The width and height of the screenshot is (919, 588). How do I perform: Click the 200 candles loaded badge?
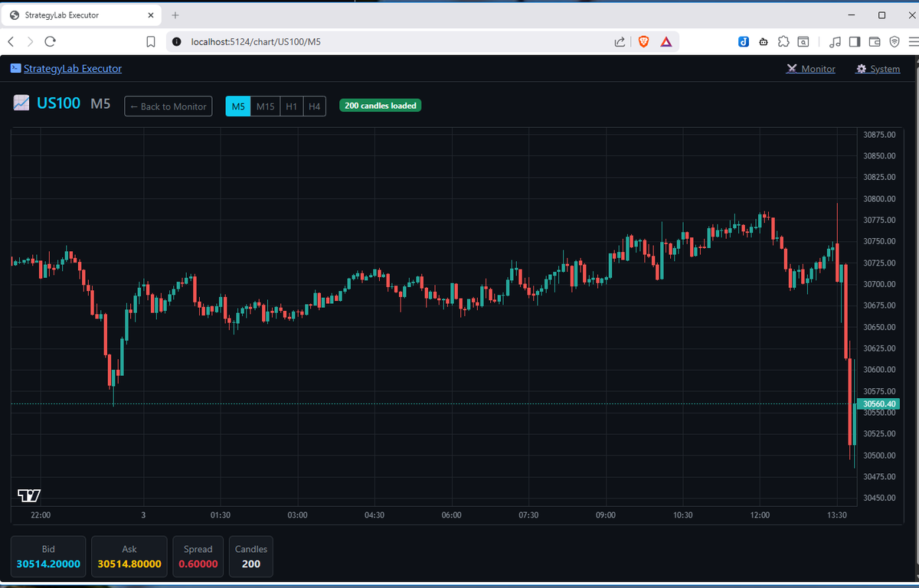click(381, 106)
